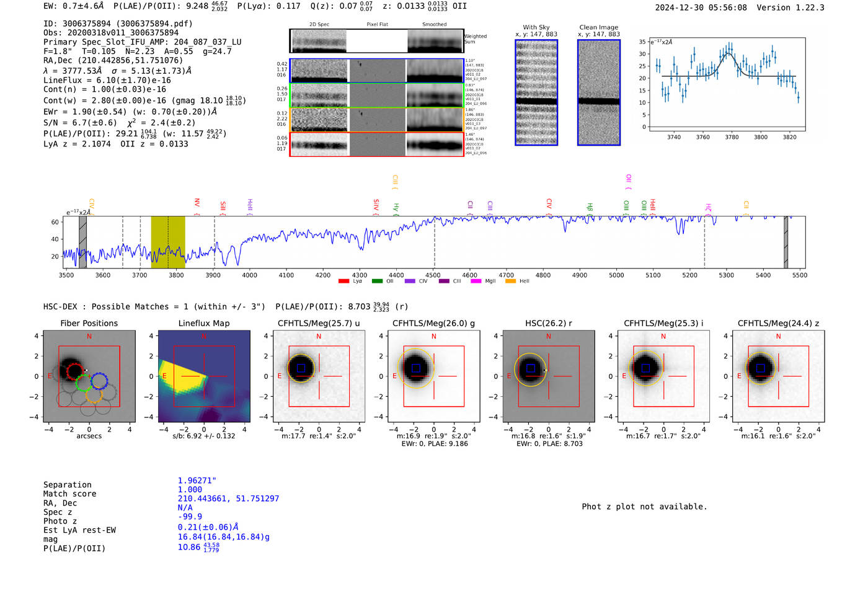Select the HSC(26.2) r cutout
The width and height of the screenshot is (868, 591).
[x=548, y=376]
